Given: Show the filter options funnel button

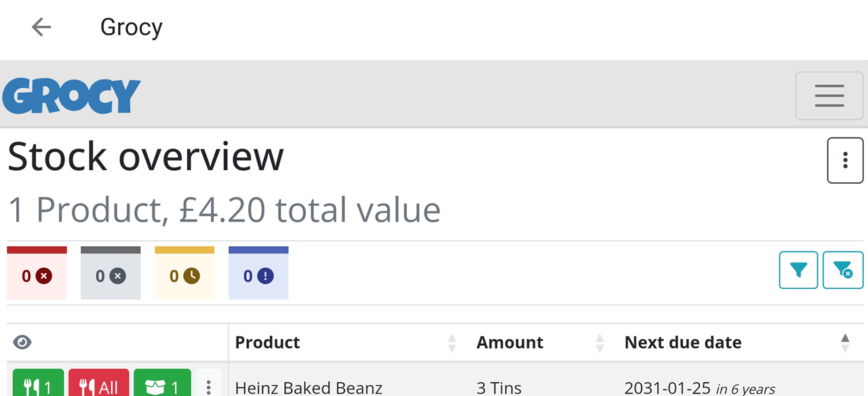Looking at the screenshot, I should 798,270.
